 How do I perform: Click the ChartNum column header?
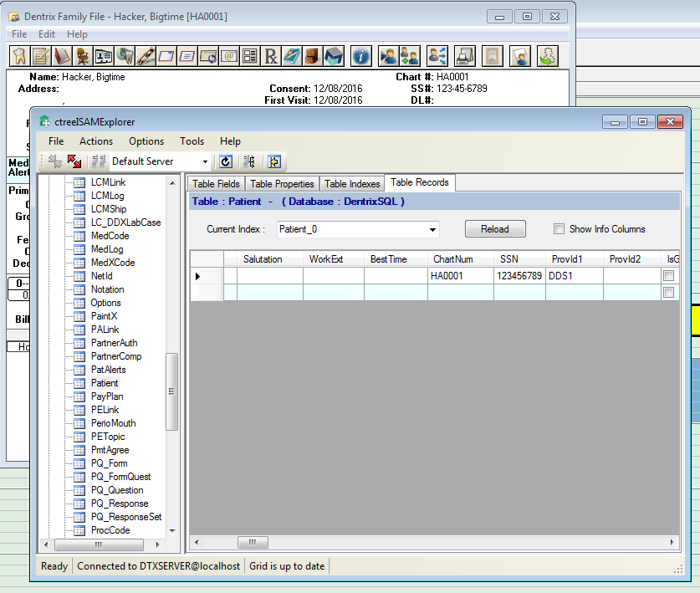(x=461, y=259)
